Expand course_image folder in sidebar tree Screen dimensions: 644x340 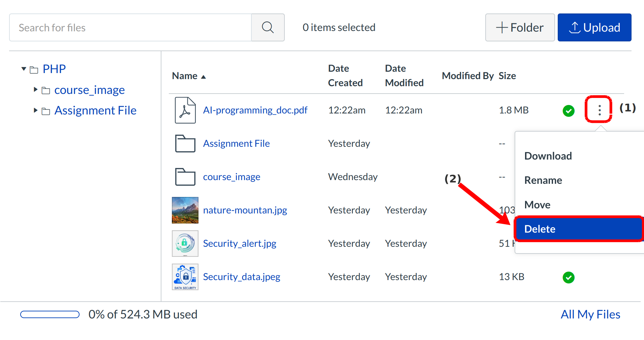tap(35, 90)
